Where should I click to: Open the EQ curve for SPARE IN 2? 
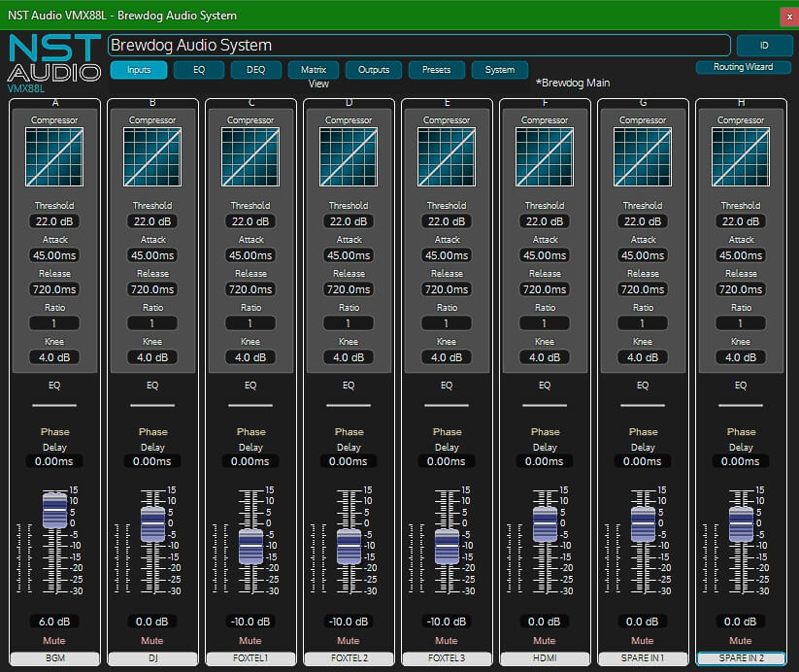[741, 405]
